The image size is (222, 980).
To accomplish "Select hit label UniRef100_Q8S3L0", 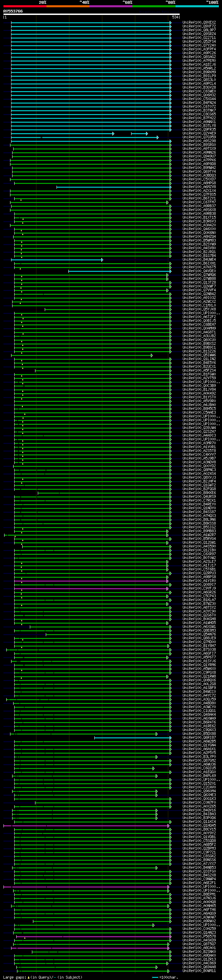I will point(199,80).
